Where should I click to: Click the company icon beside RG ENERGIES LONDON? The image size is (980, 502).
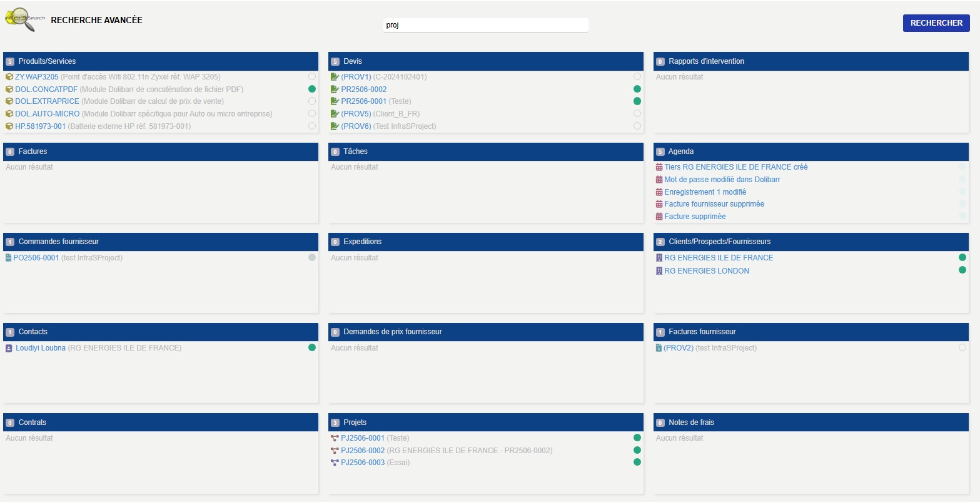coord(659,271)
